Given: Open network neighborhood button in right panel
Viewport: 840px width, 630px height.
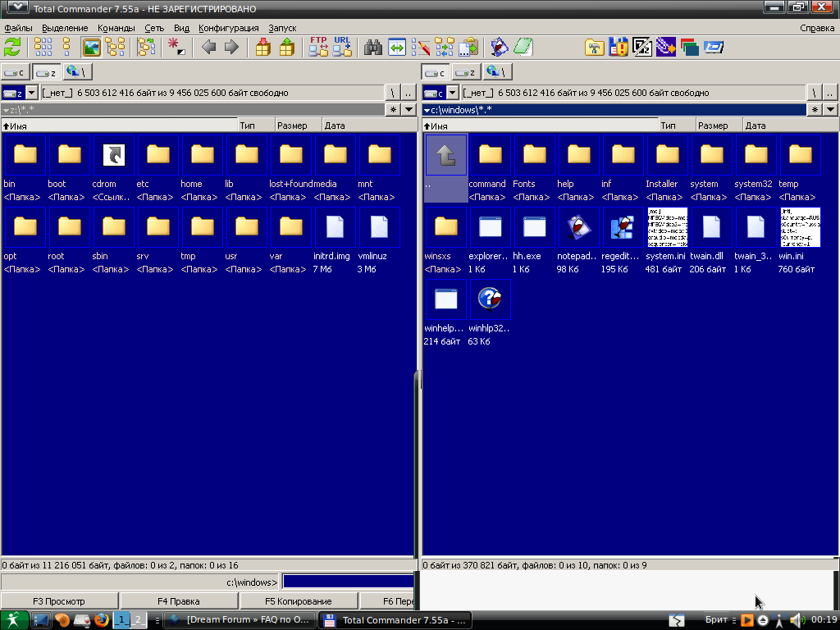Looking at the screenshot, I should click(x=498, y=72).
